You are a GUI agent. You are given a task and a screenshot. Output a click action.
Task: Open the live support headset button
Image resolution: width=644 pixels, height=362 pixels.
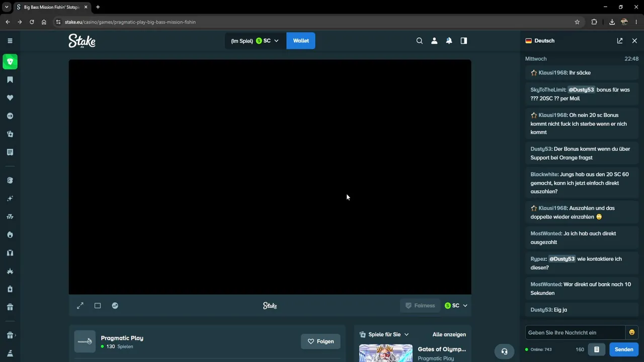[505, 351]
